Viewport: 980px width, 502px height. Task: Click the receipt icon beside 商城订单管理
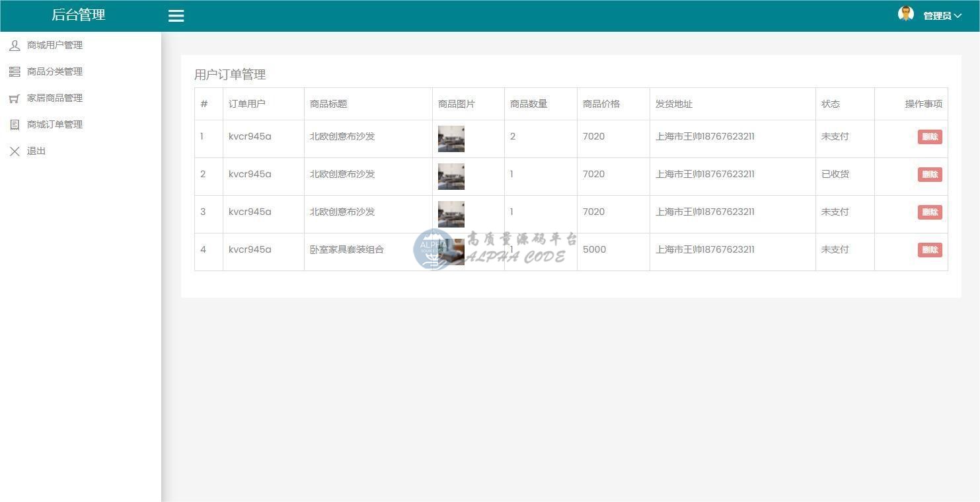click(x=15, y=125)
